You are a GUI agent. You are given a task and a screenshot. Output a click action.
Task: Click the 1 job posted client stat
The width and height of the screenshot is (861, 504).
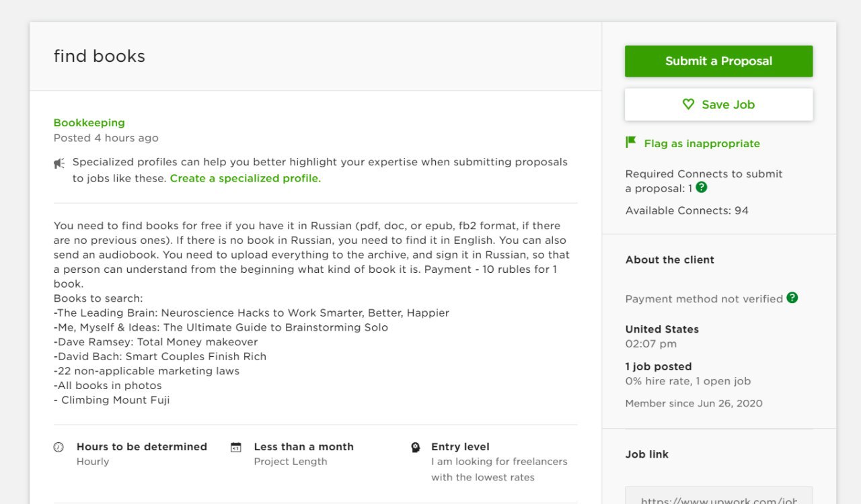pyautogui.click(x=659, y=367)
